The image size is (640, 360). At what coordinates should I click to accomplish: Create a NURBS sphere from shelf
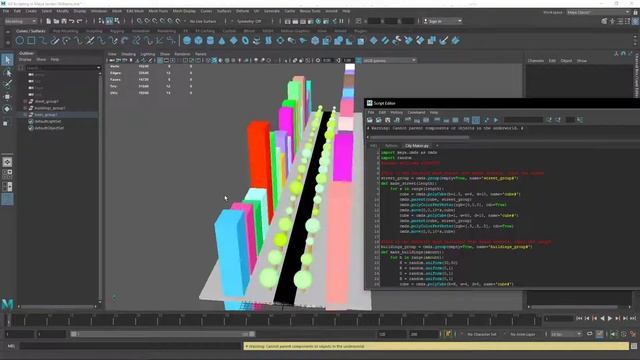187,40
